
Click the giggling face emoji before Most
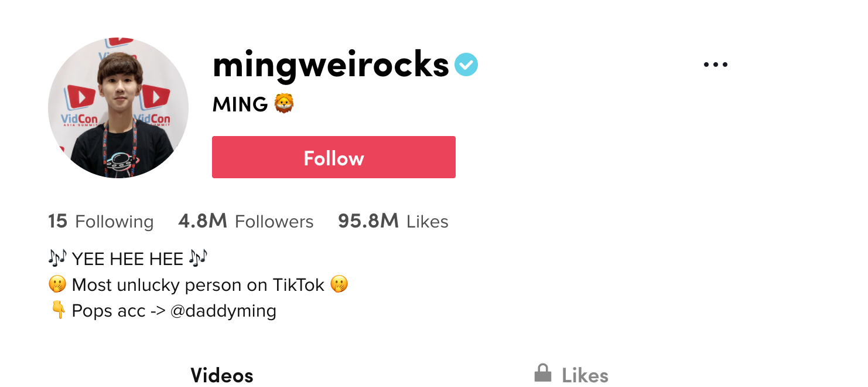click(57, 285)
